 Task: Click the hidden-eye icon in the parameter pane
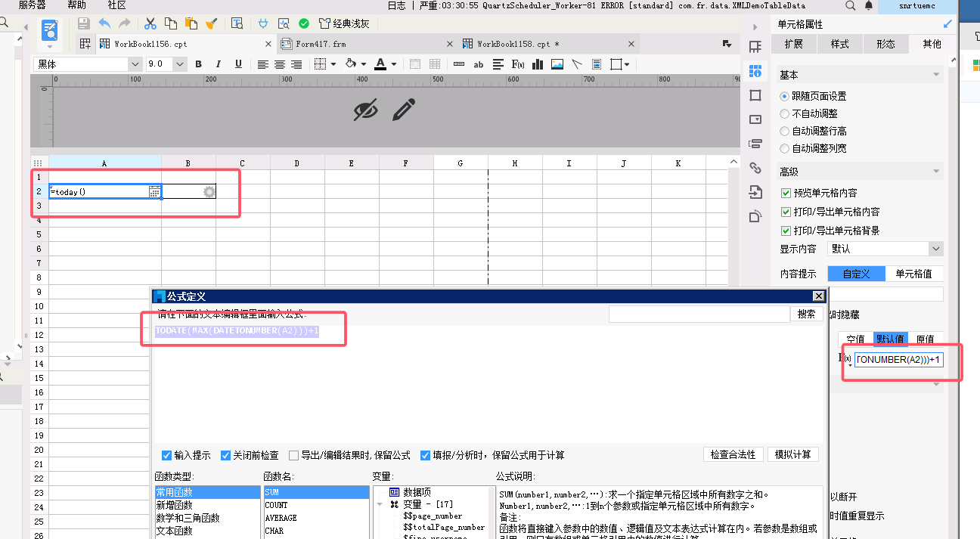click(366, 110)
